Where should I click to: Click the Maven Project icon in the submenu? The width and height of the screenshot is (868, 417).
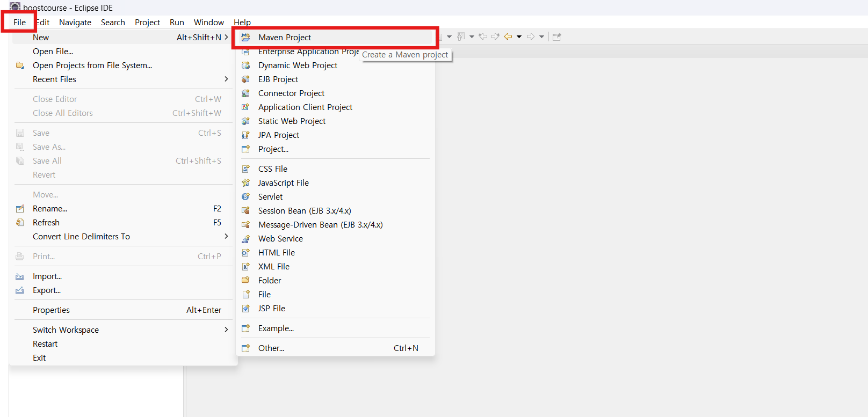click(245, 38)
